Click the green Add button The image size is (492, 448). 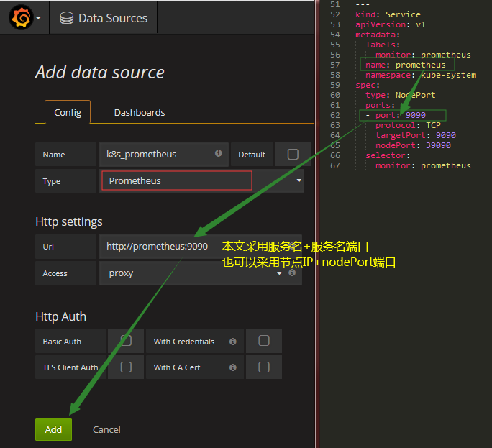click(53, 429)
